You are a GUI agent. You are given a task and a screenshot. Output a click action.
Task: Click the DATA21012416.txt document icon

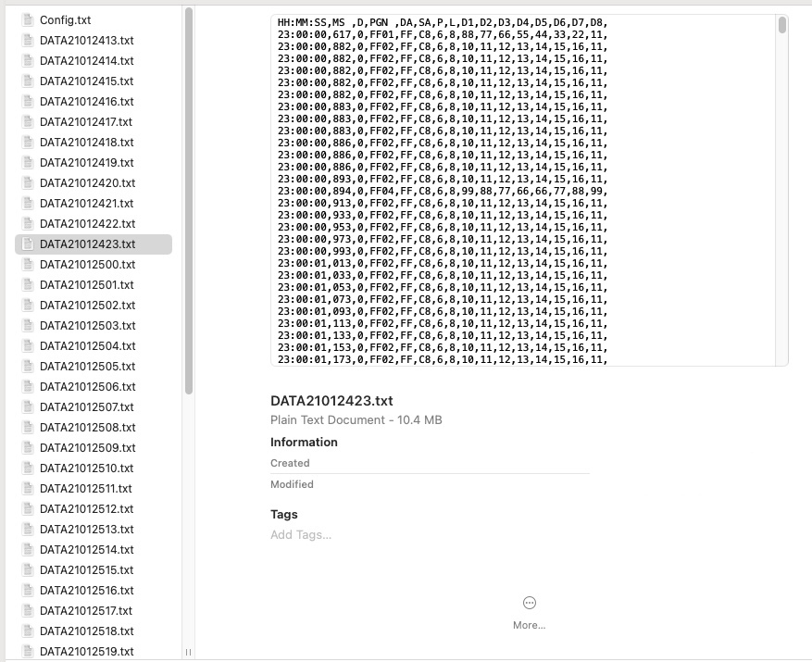pos(27,102)
